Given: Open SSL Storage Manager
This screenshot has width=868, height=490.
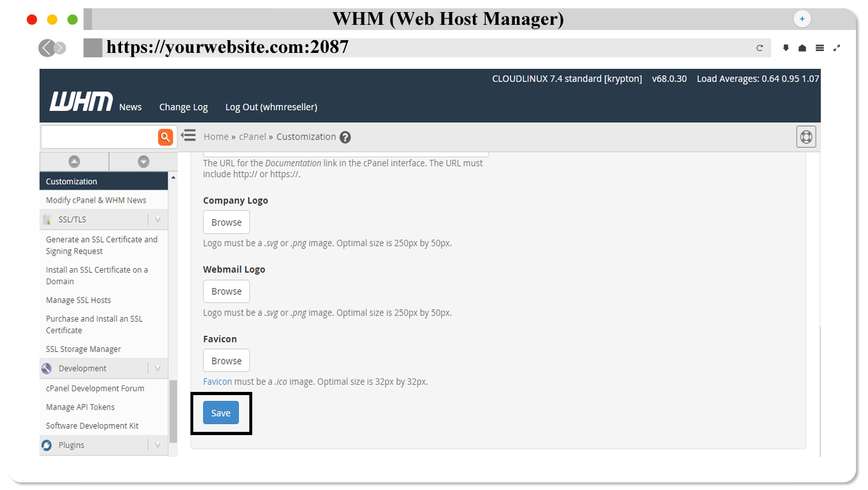Looking at the screenshot, I should pyautogui.click(x=83, y=349).
